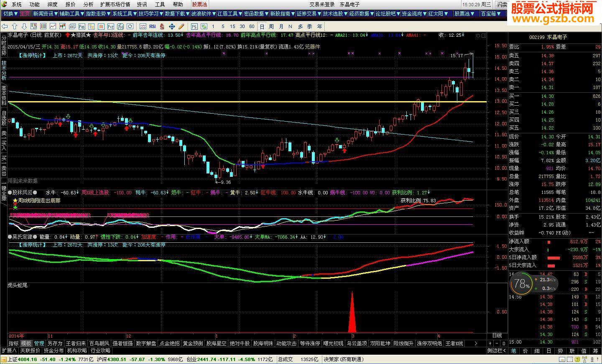This screenshot has height=364, width=602.
Task: Expand the 资金流向 dropdown
Action: click(414, 13)
